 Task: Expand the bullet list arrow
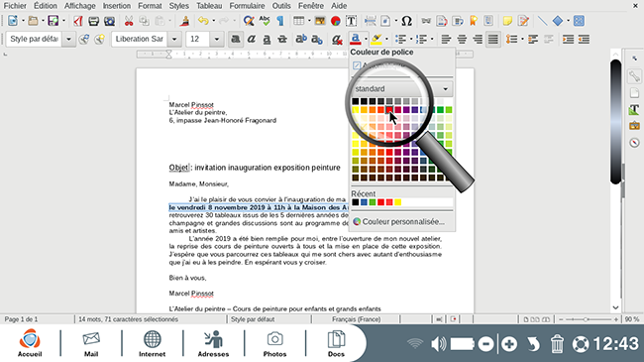click(411, 39)
